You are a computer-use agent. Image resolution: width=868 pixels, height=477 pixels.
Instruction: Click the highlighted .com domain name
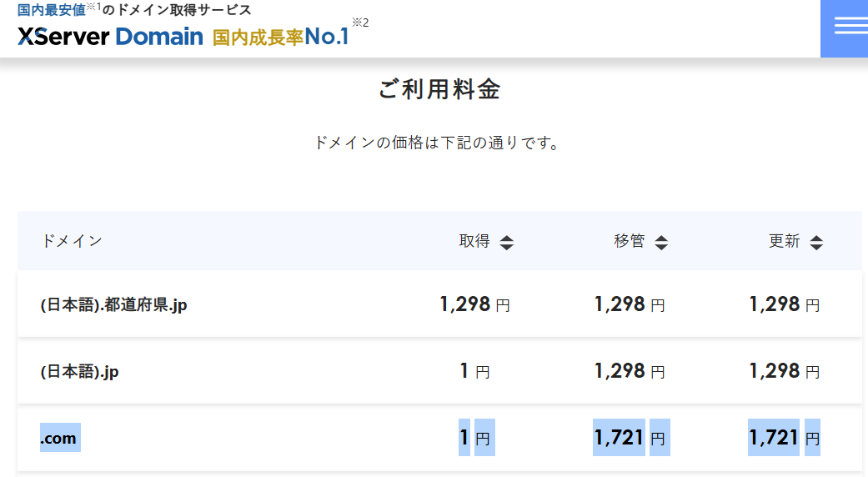pyautogui.click(x=58, y=439)
